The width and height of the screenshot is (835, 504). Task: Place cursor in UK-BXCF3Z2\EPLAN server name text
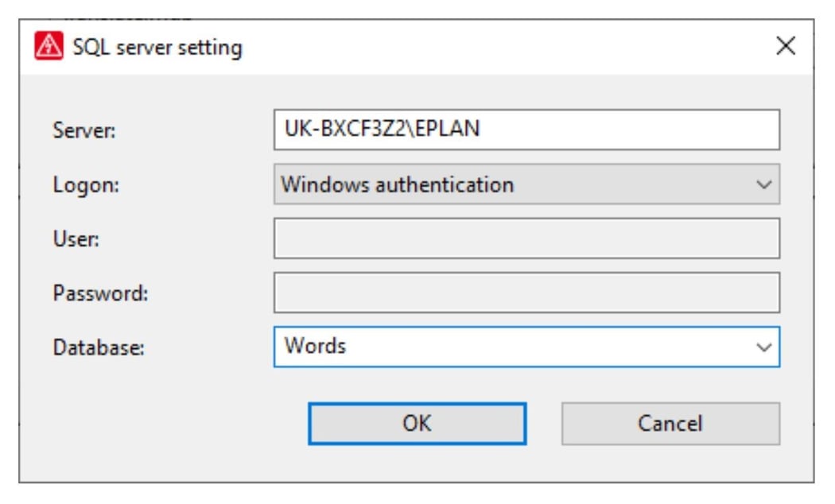(382, 129)
